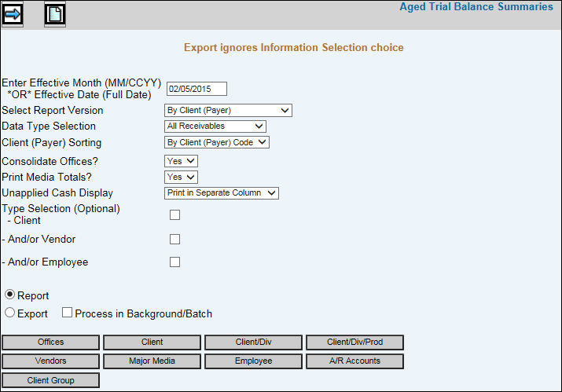
Task: Open the Select Report Version dropdown
Action: [x=228, y=110]
